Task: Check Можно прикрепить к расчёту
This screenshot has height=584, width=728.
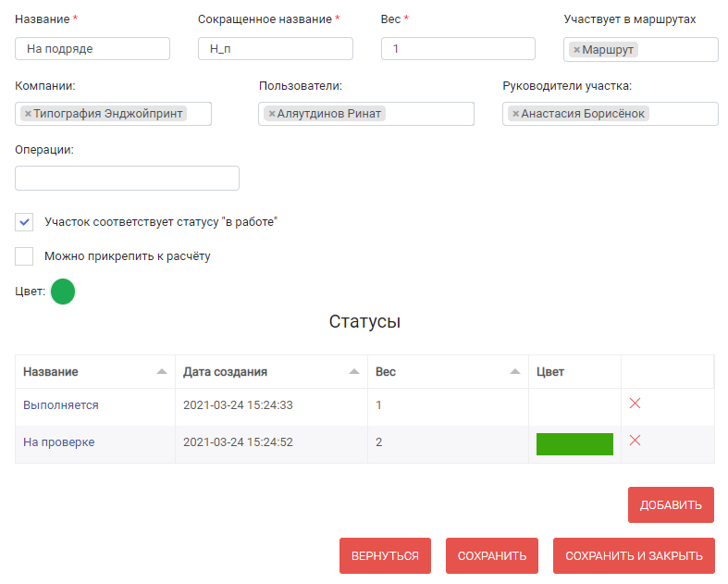Action: coord(24,256)
